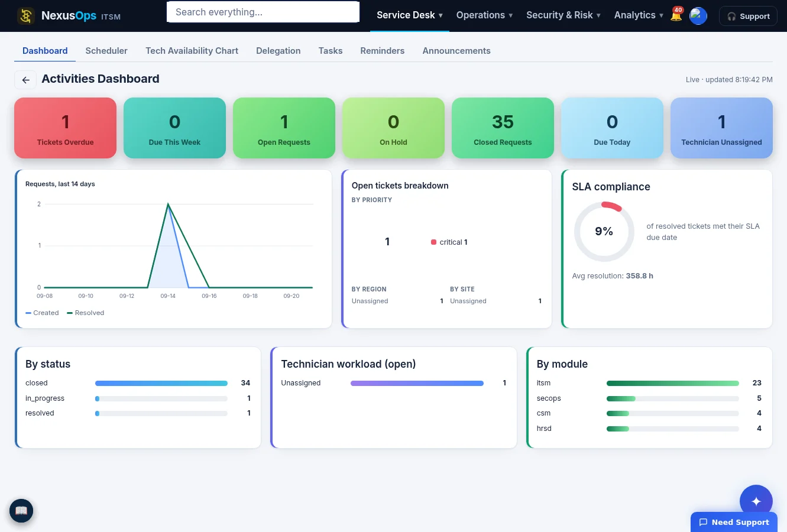Click the Need Support button
The image size is (787, 532).
tap(734, 522)
